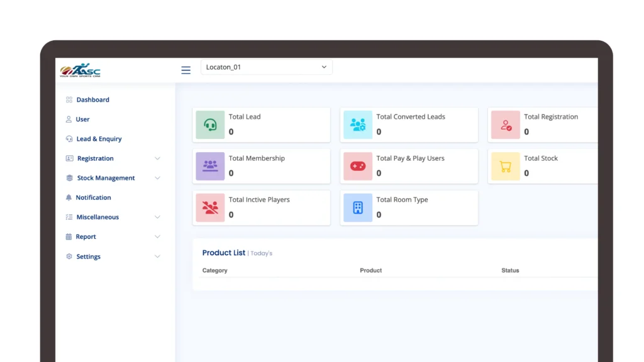
Task: Click the Total Inctive Players crossed-out icon
Action: coord(210,207)
